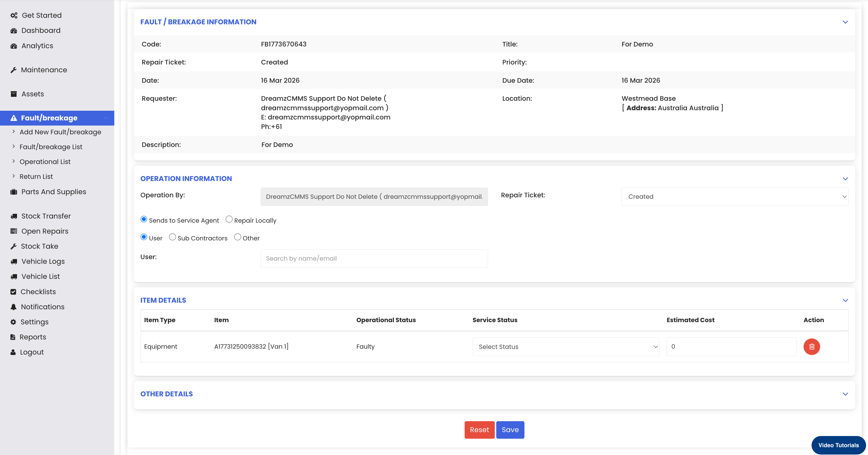Click the Stock Transfer truck icon
Viewport: 868px width, 455px height.
(14, 216)
